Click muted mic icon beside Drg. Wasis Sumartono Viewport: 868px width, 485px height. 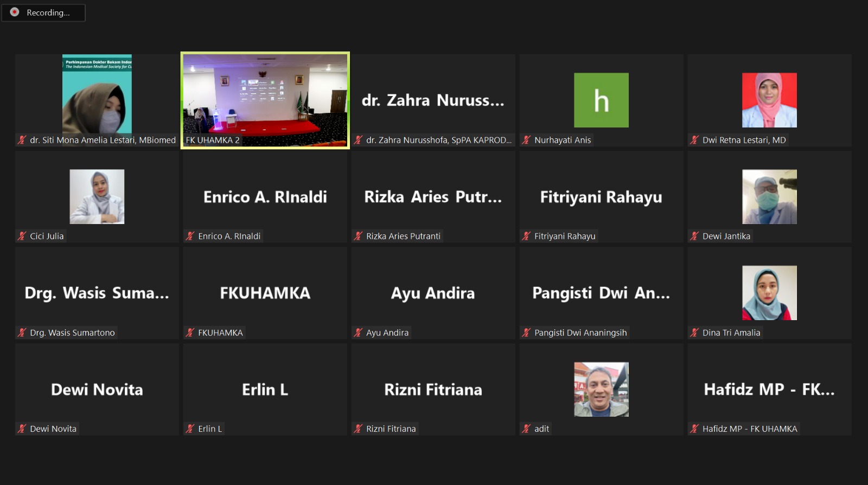pyautogui.click(x=22, y=333)
